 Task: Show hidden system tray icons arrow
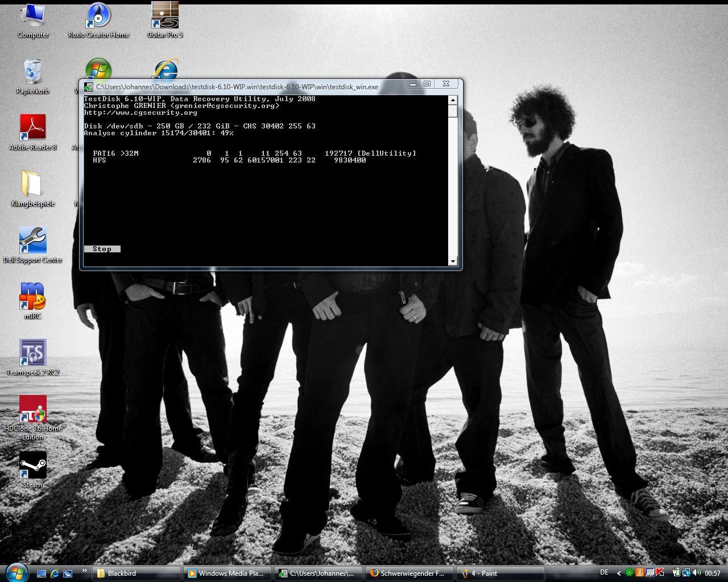[619, 573]
